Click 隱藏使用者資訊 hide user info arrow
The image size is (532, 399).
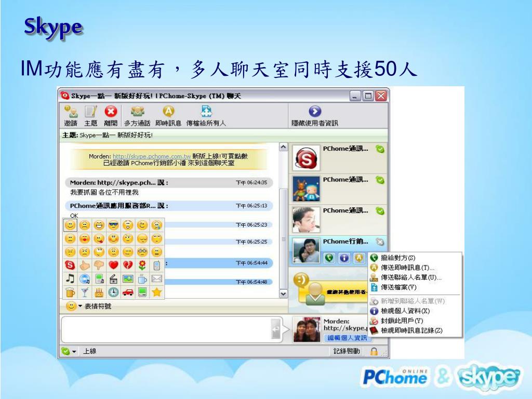(315, 111)
